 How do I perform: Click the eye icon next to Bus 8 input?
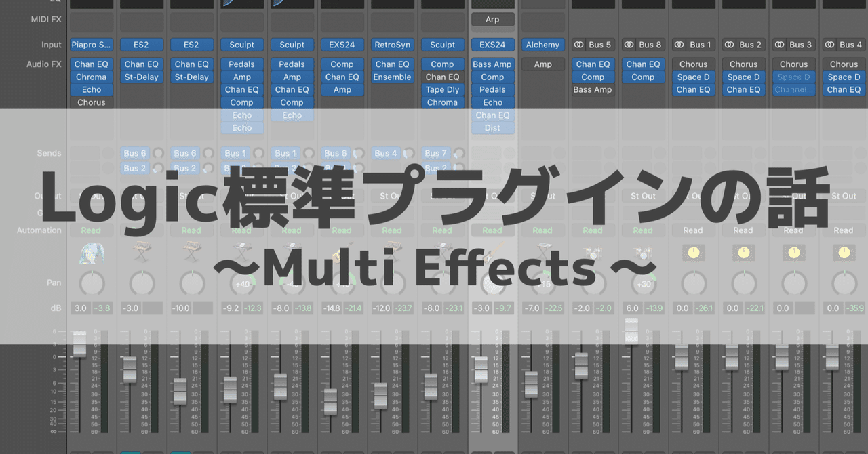tap(629, 44)
